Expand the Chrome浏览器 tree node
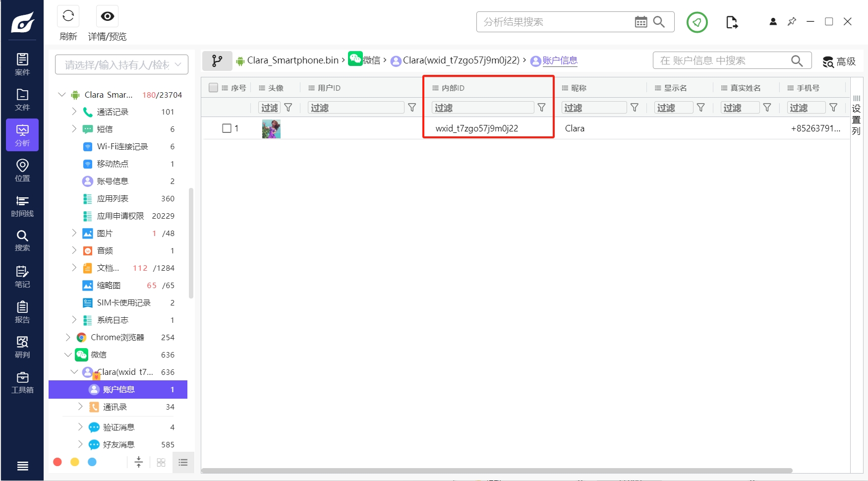This screenshot has width=868, height=481. (68, 337)
